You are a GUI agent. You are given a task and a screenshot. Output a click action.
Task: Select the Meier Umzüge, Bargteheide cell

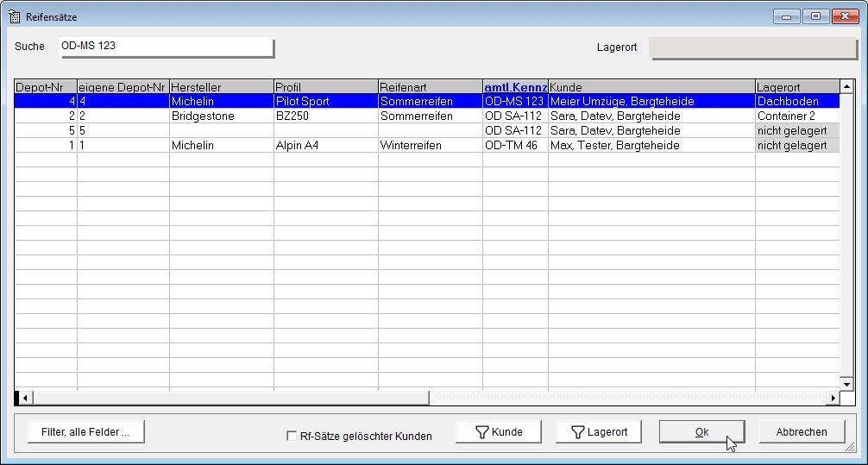pos(651,101)
